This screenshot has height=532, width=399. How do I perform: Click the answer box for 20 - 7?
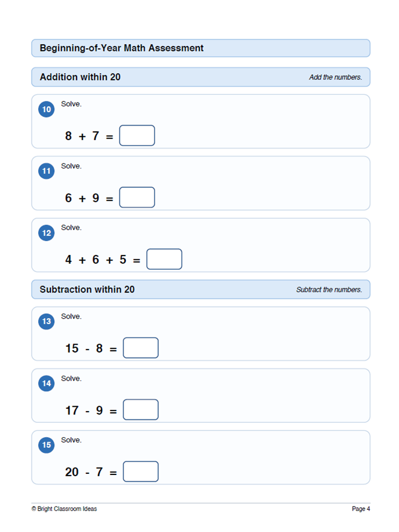(x=141, y=471)
